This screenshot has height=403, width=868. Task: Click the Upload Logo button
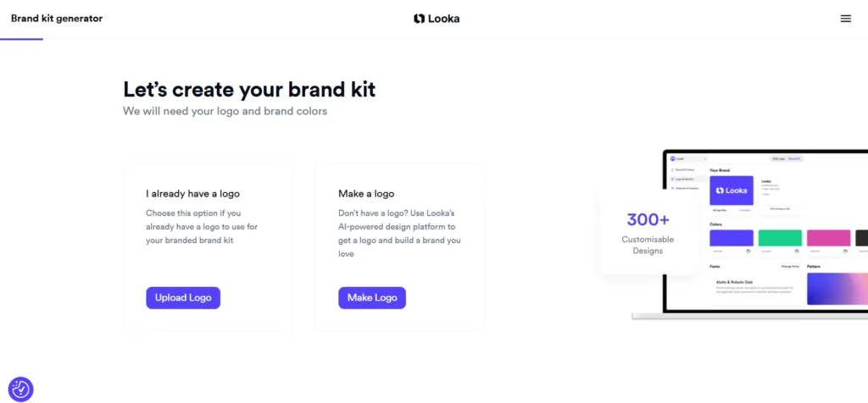pyautogui.click(x=183, y=298)
